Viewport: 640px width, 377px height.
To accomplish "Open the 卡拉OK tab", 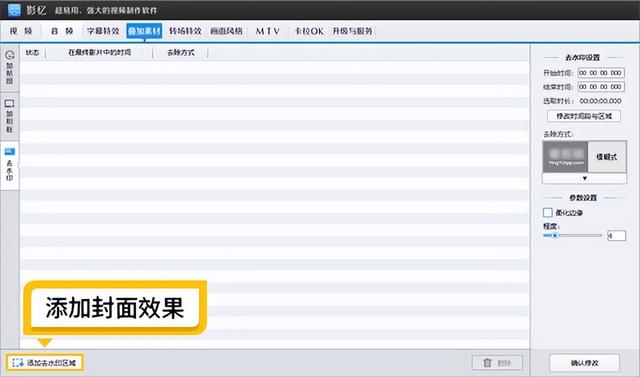I will click(x=309, y=31).
